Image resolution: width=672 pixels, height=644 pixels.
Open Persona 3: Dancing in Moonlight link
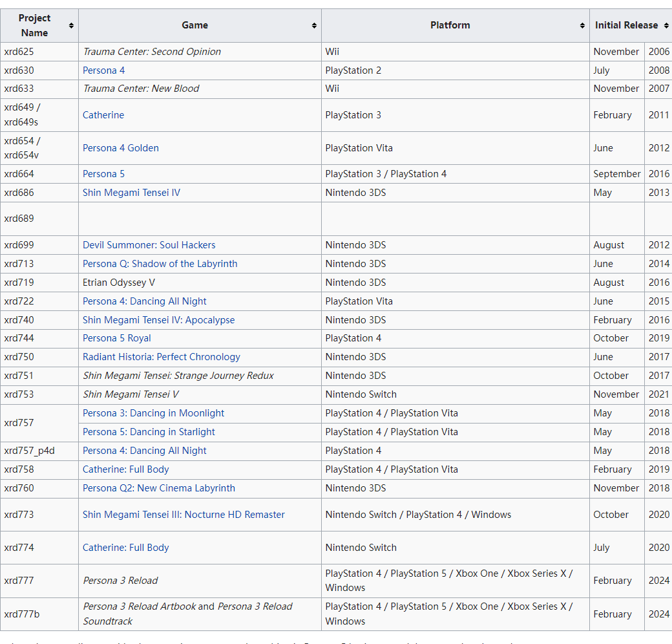(153, 413)
